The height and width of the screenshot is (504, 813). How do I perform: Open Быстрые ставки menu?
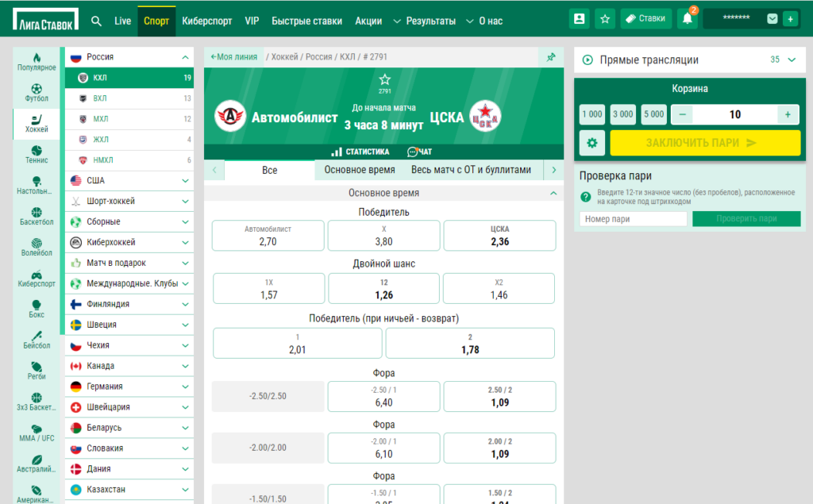(x=307, y=21)
